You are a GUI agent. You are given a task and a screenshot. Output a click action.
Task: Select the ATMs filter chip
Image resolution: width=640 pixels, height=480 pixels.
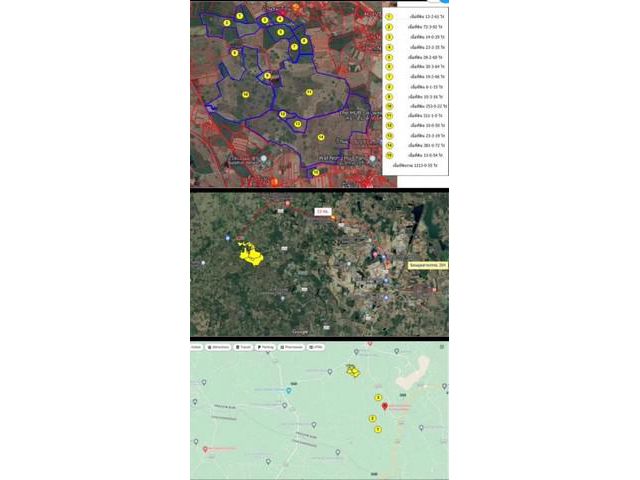tap(316, 347)
